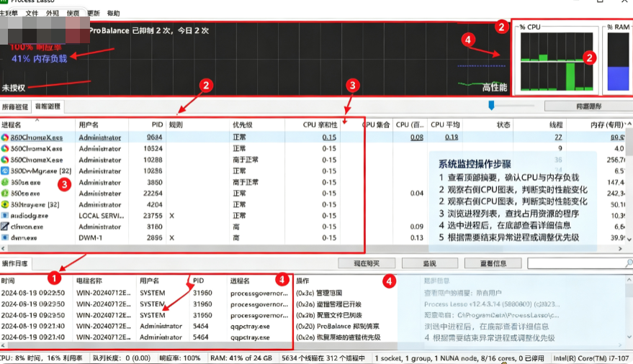Click the 隐藏图形 button
Screen dimensions: 633x364
tap(588, 106)
